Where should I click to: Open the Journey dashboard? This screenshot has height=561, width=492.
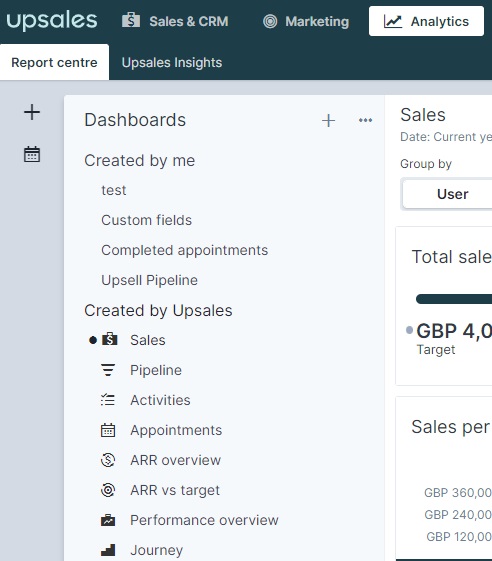(x=157, y=550)
